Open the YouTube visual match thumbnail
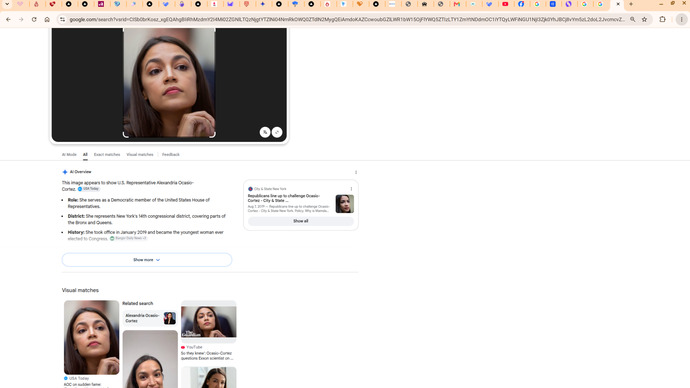Screen dimensions: 690x388 209,322
